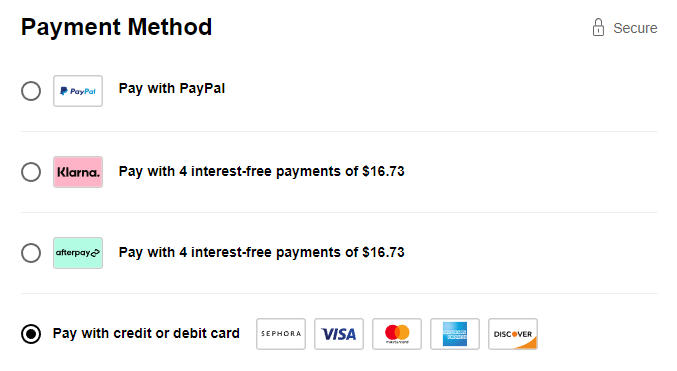Select the PayPal radio button

click(31, 91)
